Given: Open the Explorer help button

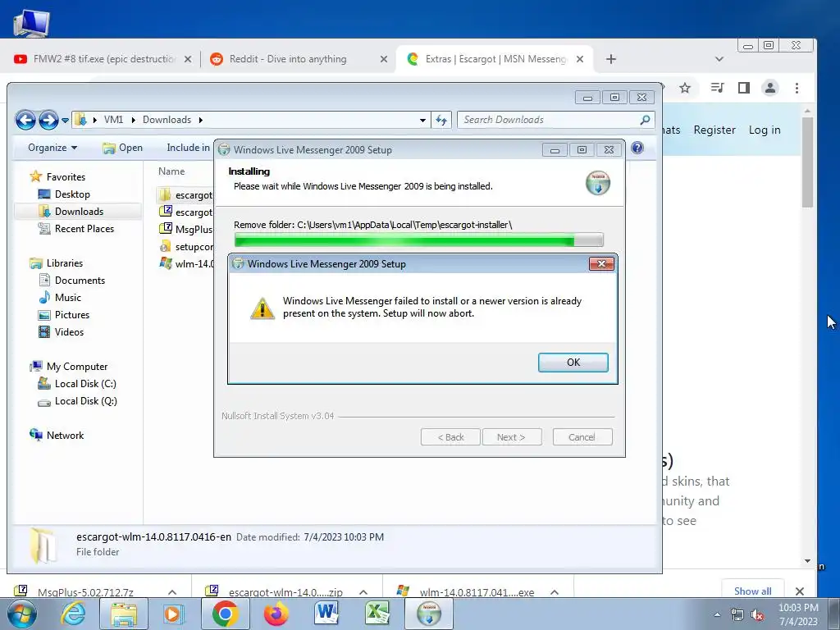Looking at the screenshot, I should [637, 148].
